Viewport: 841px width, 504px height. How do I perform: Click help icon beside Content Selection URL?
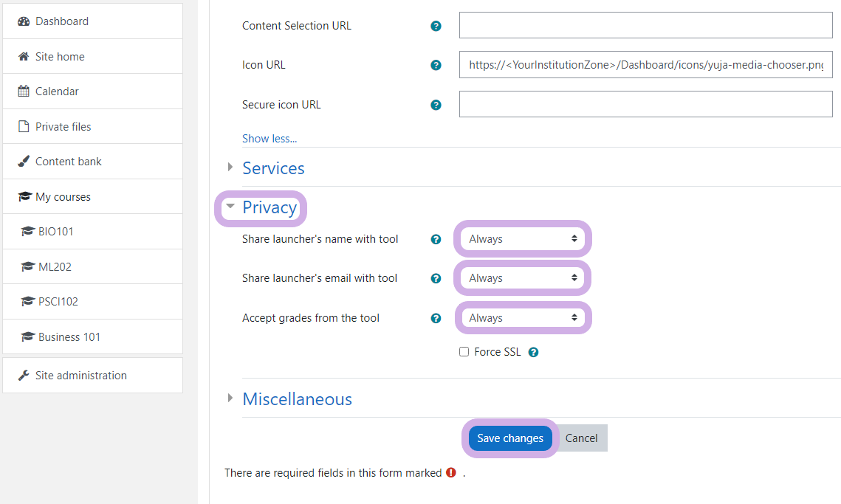pos(436,26)
